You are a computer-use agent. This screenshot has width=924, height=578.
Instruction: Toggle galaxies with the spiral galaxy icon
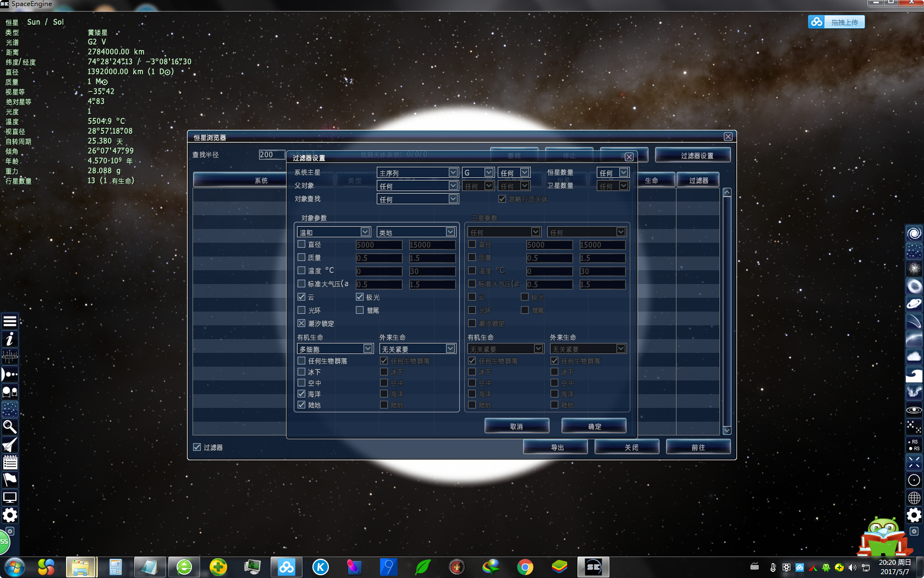[914, 233]
